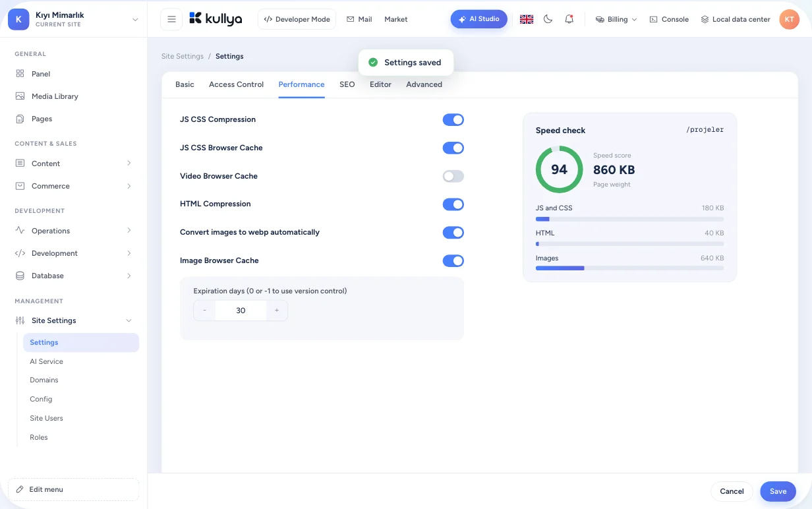Click the Commerce sidebar icon
Screen dimensions: 812x509
(20, 186)
